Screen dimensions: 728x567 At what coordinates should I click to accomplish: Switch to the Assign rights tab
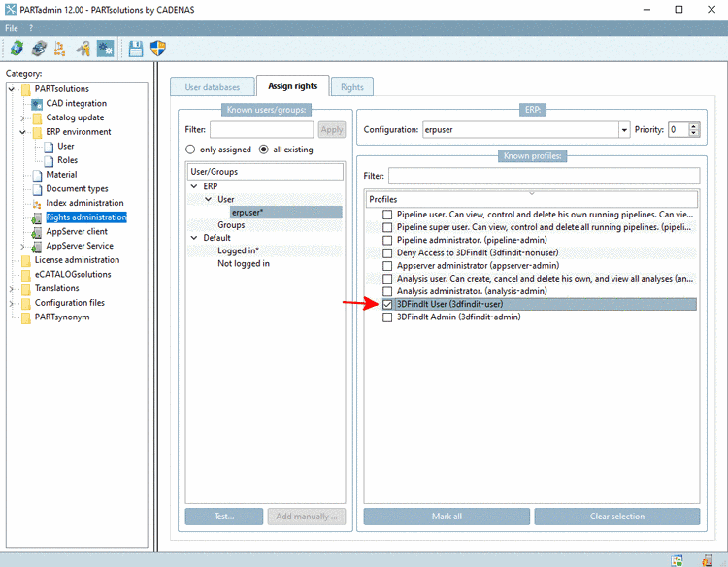(x=292, y=85)
